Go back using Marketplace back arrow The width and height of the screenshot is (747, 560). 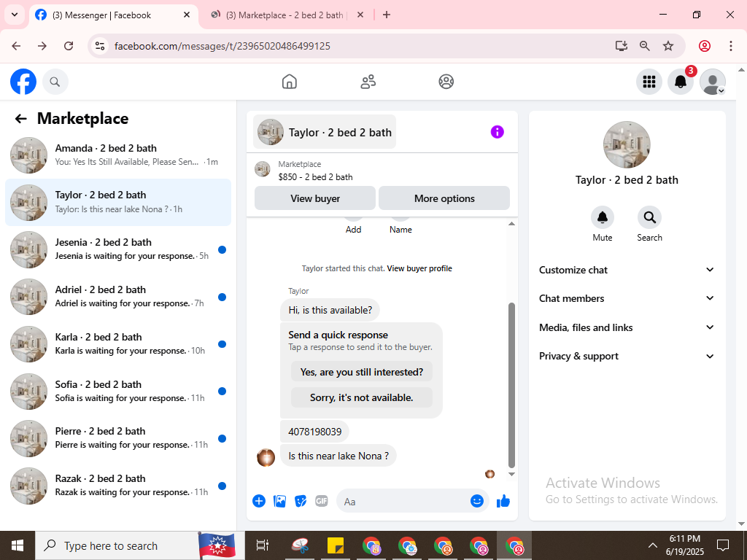point(21,119)
